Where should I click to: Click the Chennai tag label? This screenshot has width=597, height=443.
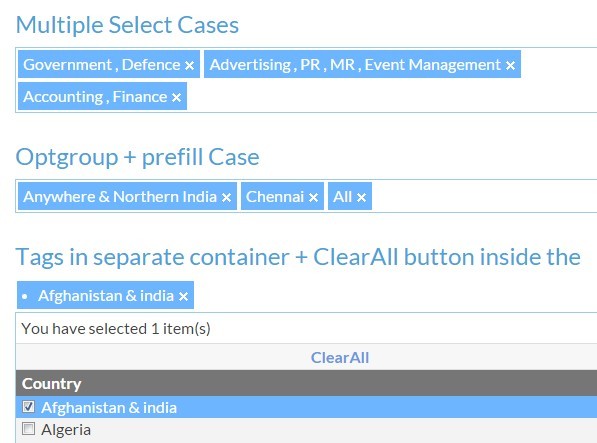click(275, 197)
